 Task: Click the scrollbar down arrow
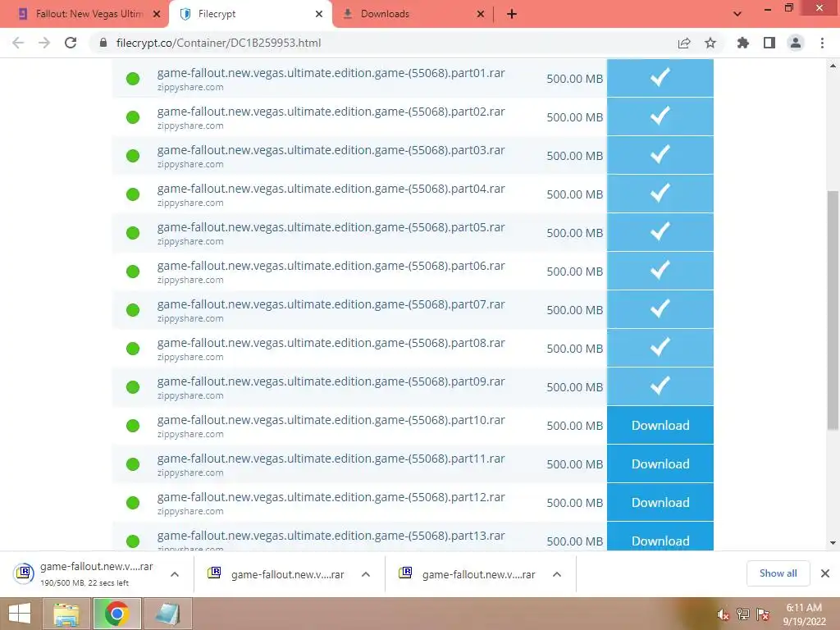833,543
